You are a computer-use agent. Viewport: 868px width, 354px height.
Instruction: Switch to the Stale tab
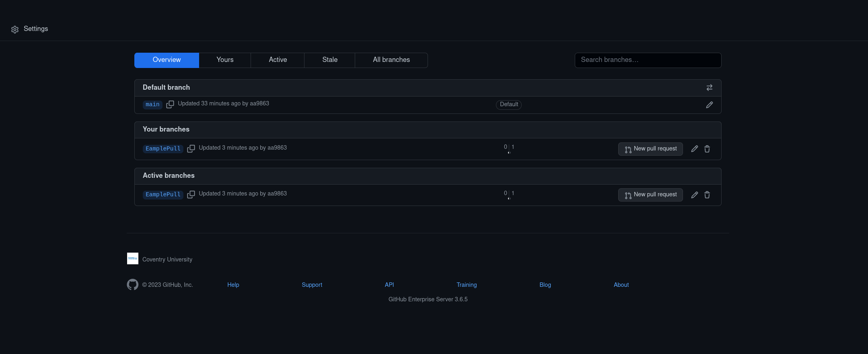click(x=329, y=60)
